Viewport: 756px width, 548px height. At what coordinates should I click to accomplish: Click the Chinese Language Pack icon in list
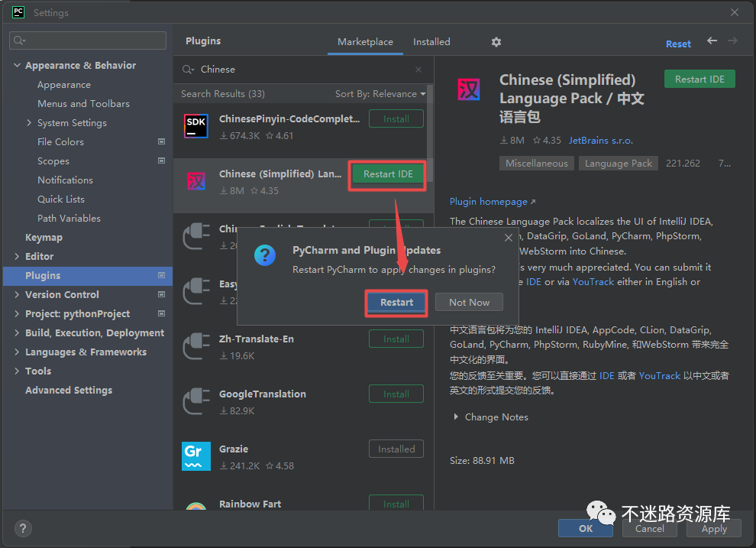tap(196, 182)
